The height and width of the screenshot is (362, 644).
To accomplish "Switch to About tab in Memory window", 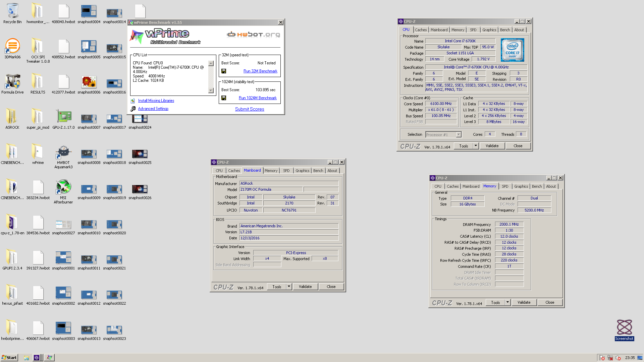I will point(551,186).
